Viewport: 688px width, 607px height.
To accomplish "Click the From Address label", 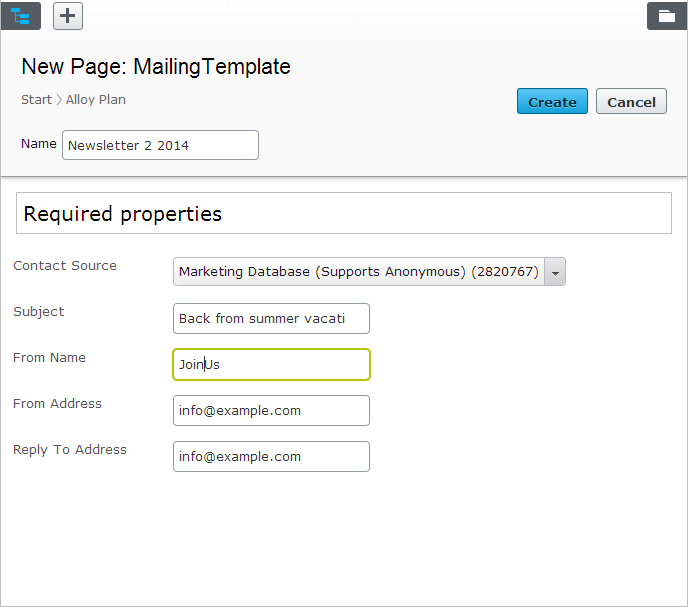I will pos(57,404).
